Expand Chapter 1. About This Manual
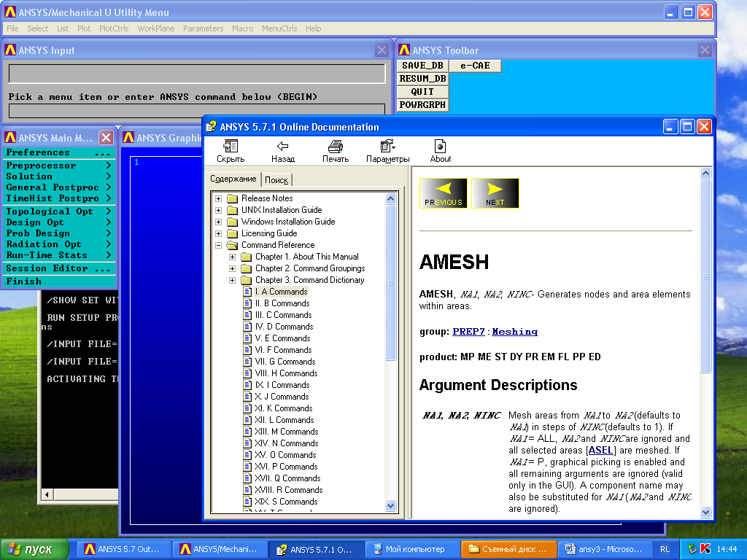The image size is (747, 560). tap(233, 257)
